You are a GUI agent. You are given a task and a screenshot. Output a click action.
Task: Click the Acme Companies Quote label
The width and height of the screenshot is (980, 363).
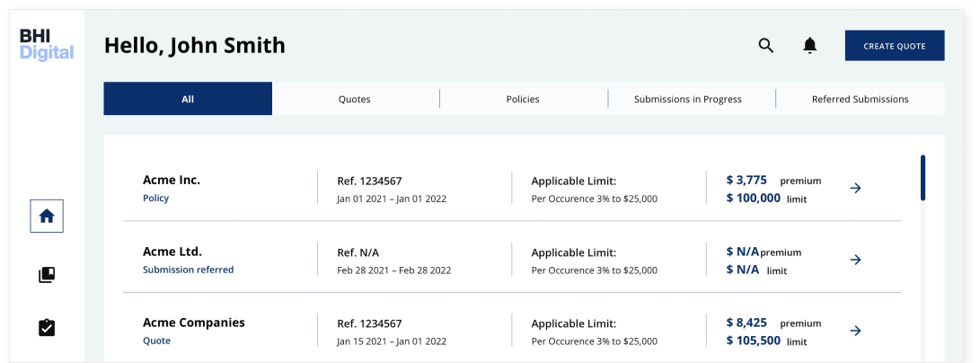coord(156,341)
